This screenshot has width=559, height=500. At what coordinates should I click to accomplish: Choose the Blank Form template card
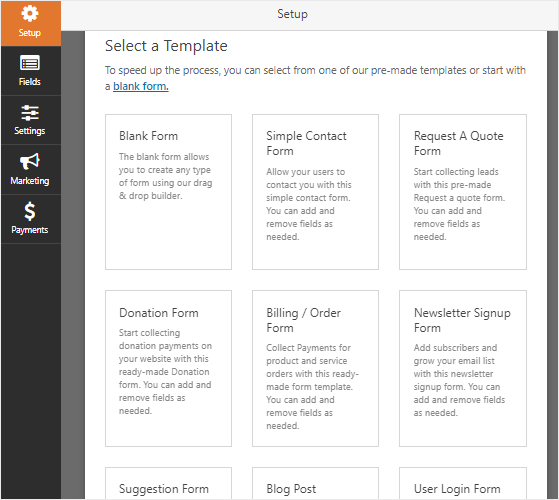click(x=168, y=192)
